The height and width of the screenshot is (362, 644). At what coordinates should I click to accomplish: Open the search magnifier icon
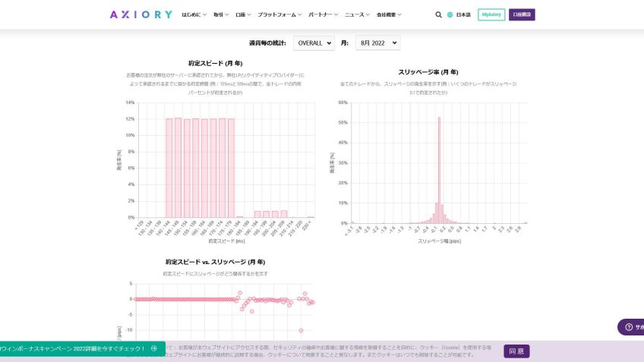(x=438, y=14)
